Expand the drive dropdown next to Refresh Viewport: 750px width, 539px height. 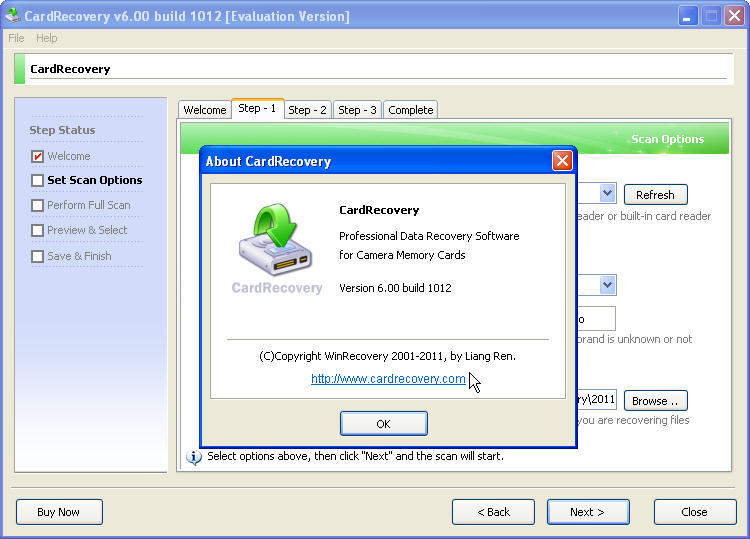click(607, 194)
